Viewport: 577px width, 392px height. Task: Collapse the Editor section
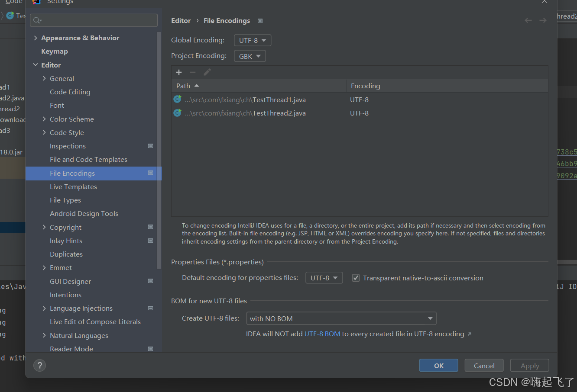point(36,65)
